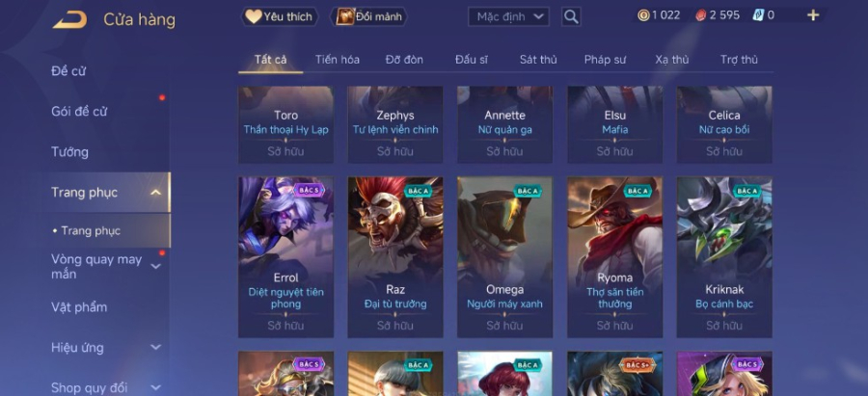Click the chest icon in Đổi mảnh

pyautogui.click(x=345, y=16)
